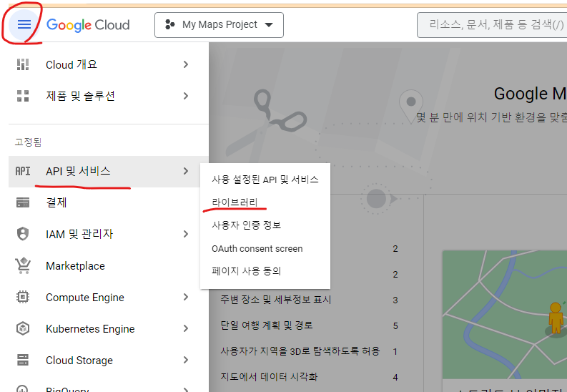The image size is (567, 392).
Task: Select API 및 서비스 menu item
Action: point(108,172)
